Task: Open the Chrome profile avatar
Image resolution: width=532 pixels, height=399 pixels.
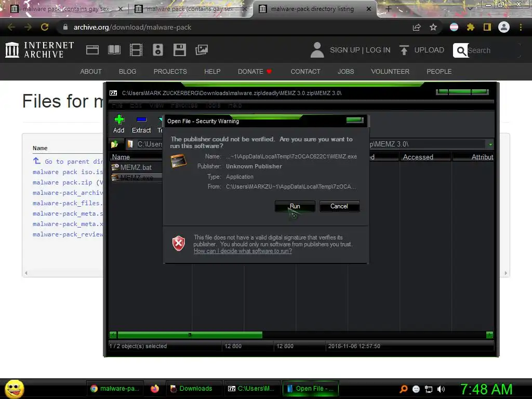Action: click(504, 27)
